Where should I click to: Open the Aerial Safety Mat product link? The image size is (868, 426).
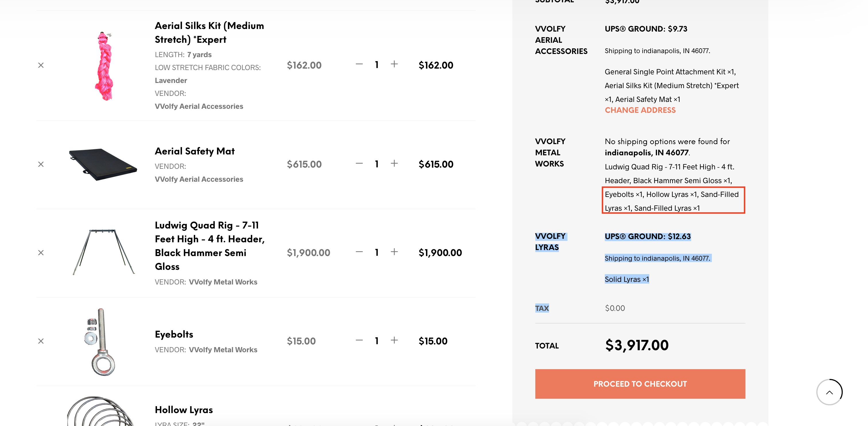(x=194, y=151)
